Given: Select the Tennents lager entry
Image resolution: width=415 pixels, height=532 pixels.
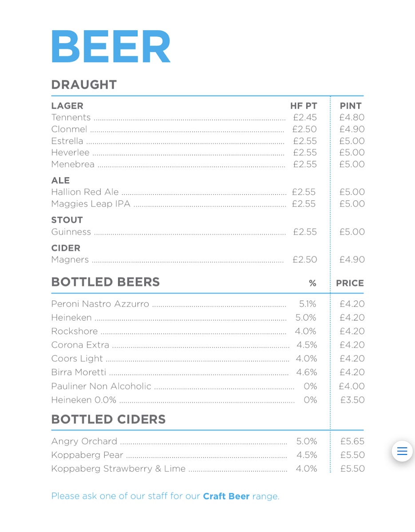Looking at the screenshot, I should pyautogui.click(x=71, y=117).
